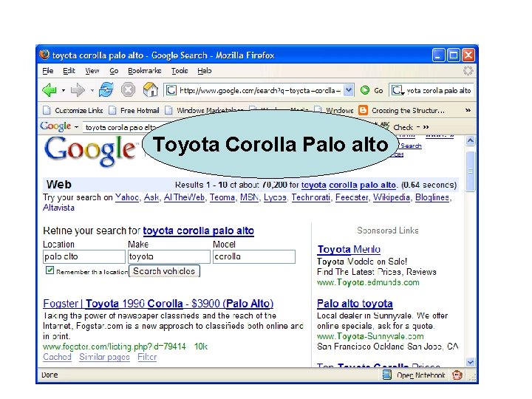Screen dimensions: 532x399
Task: Go to the Home page icon
Action: click(150, 90)
